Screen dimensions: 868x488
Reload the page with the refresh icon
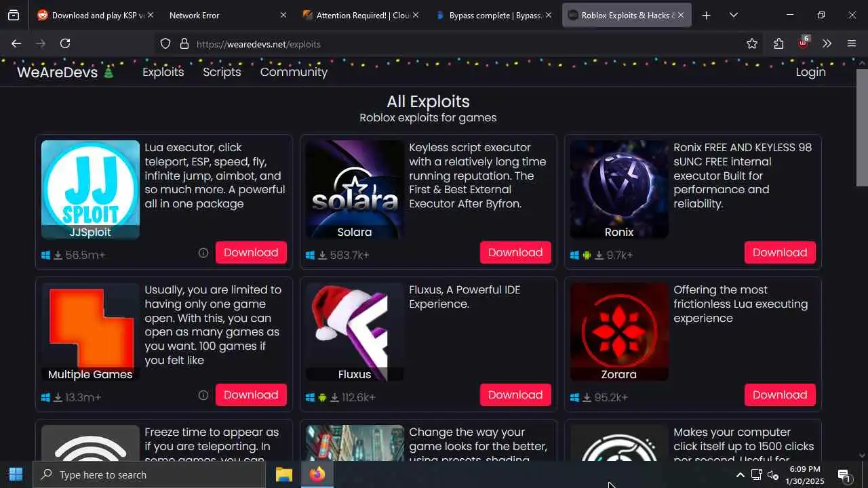pos(65,43)
